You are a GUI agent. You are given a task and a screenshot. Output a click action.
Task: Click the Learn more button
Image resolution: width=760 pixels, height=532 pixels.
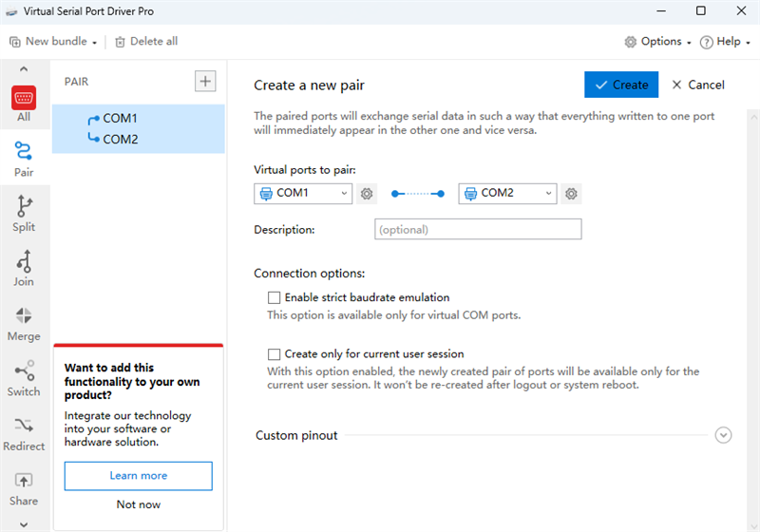tap(138, 476)
